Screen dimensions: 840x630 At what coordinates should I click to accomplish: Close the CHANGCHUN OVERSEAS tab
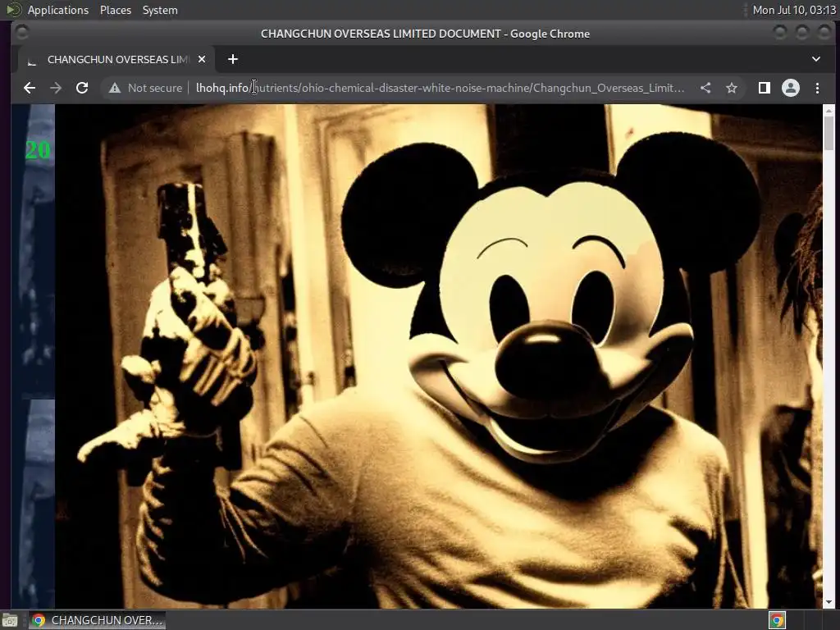point(202,59)
